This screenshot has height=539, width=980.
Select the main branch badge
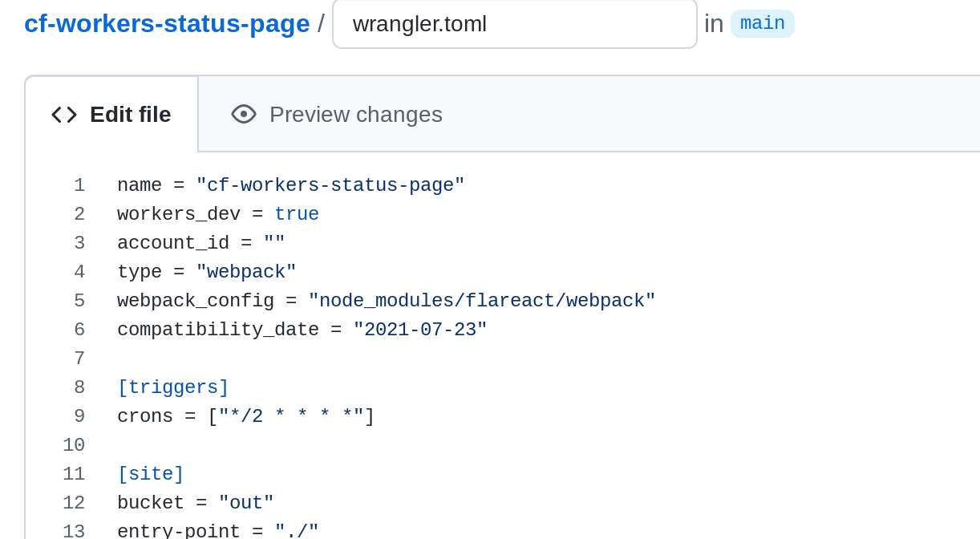[x=762, y=24]
